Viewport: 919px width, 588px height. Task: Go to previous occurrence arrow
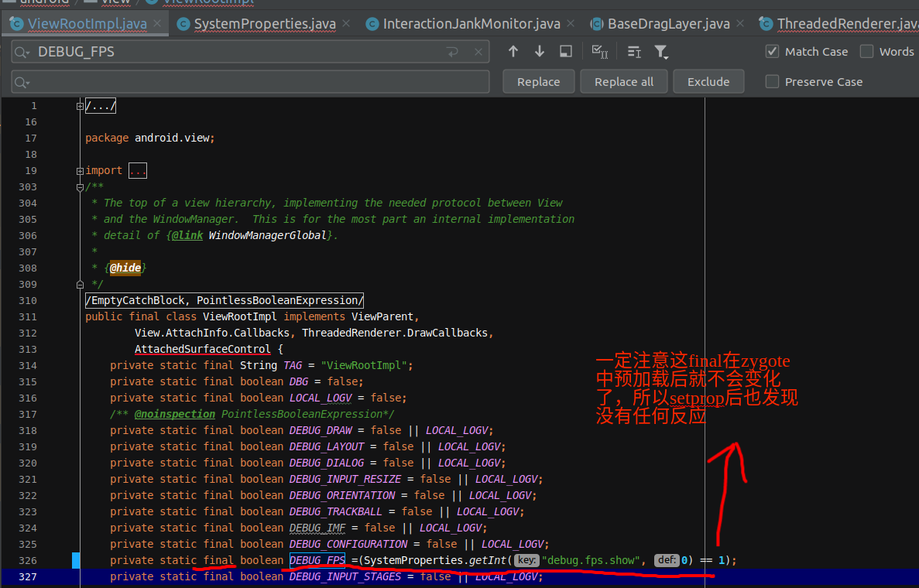point(513,52)
